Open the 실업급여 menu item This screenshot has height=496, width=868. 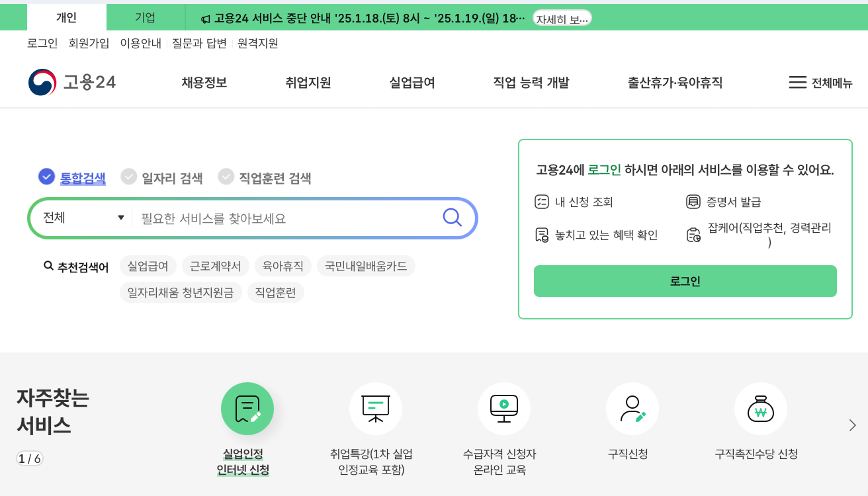click(x=410, y=82)
